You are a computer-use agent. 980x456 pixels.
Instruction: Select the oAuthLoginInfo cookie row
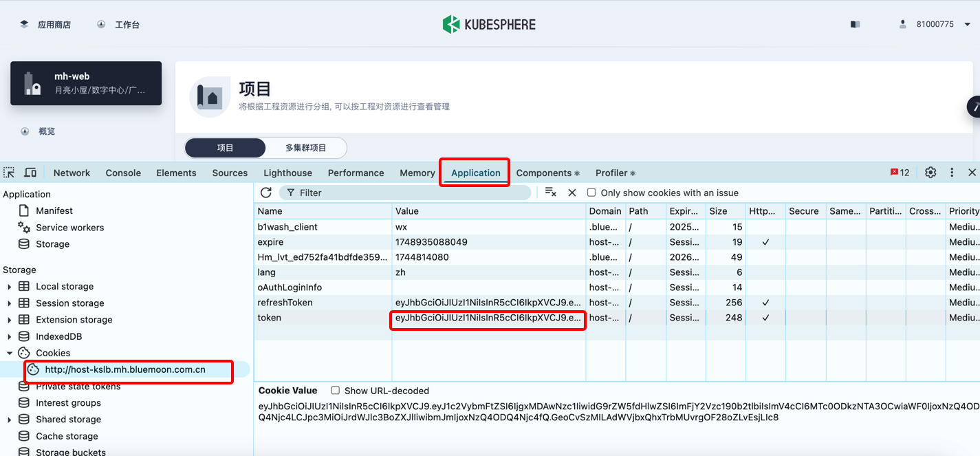(x=617, y=287)
